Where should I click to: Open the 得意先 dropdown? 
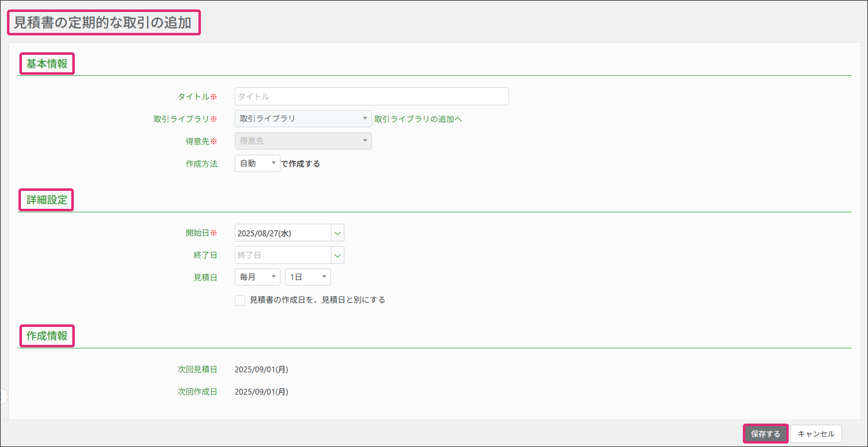click(303, 141)
